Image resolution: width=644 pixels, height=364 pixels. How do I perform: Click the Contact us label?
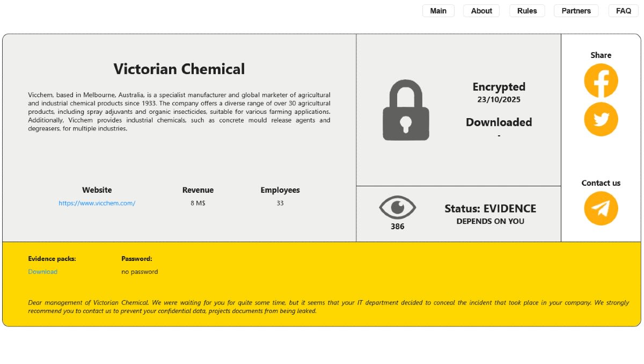point(601,183)
